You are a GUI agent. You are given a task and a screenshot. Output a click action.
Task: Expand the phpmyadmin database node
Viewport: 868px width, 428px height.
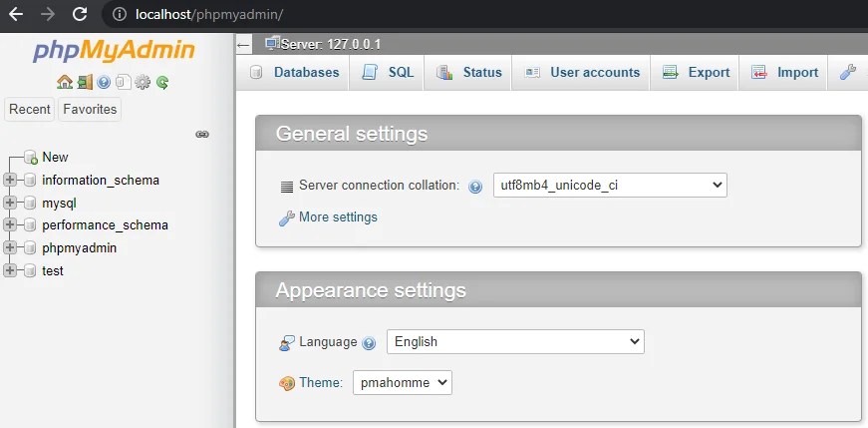(x=9, y=247)
